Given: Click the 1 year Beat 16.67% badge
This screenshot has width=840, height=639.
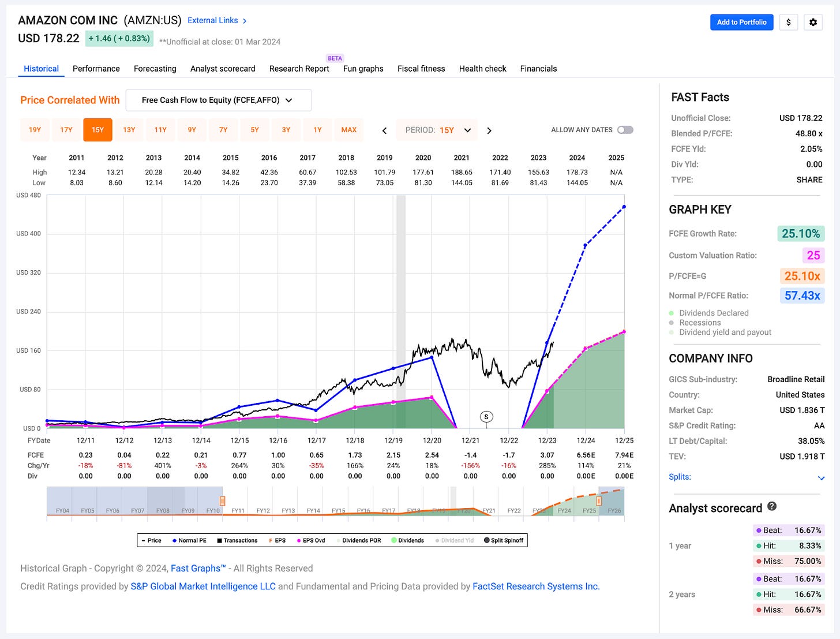Looking at the screenshot, I should (x=789, y=530).
